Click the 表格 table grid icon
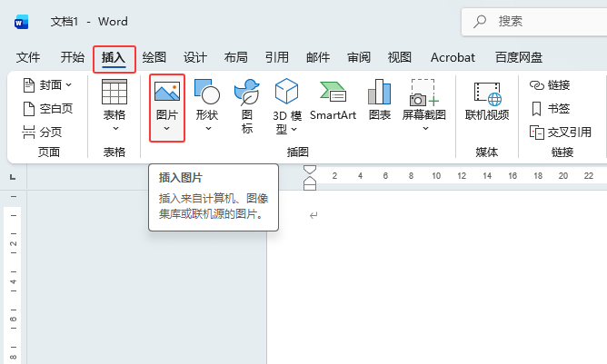This screenshot has height=364, width=607. [114, 92]
